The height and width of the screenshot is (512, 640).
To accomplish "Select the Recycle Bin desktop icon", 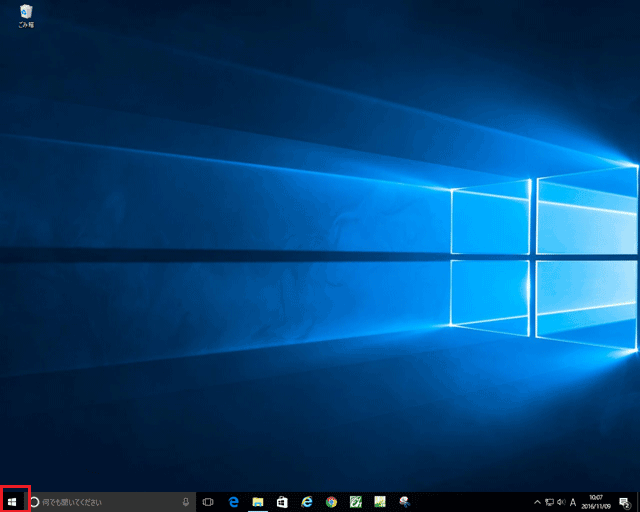I will (x=26, y=16).
